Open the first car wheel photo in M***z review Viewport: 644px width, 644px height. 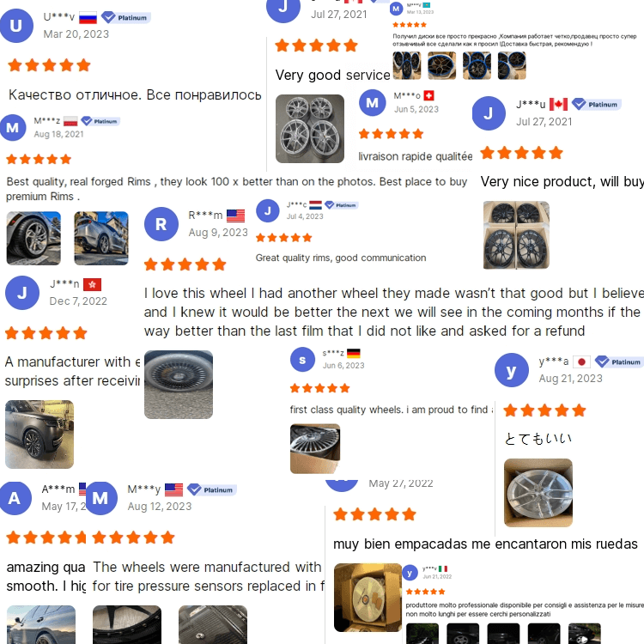[33, 238]
